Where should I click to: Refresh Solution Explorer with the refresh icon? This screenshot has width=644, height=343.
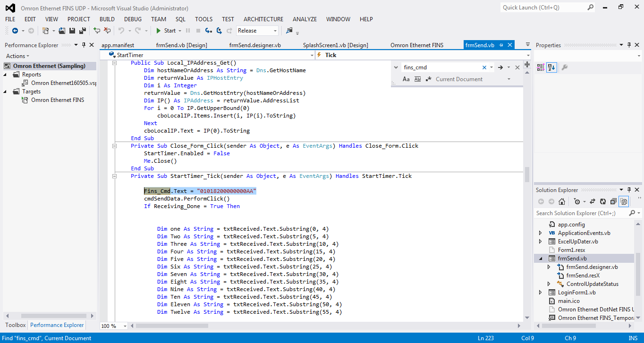pyautogui.click(x=603, y=201)
